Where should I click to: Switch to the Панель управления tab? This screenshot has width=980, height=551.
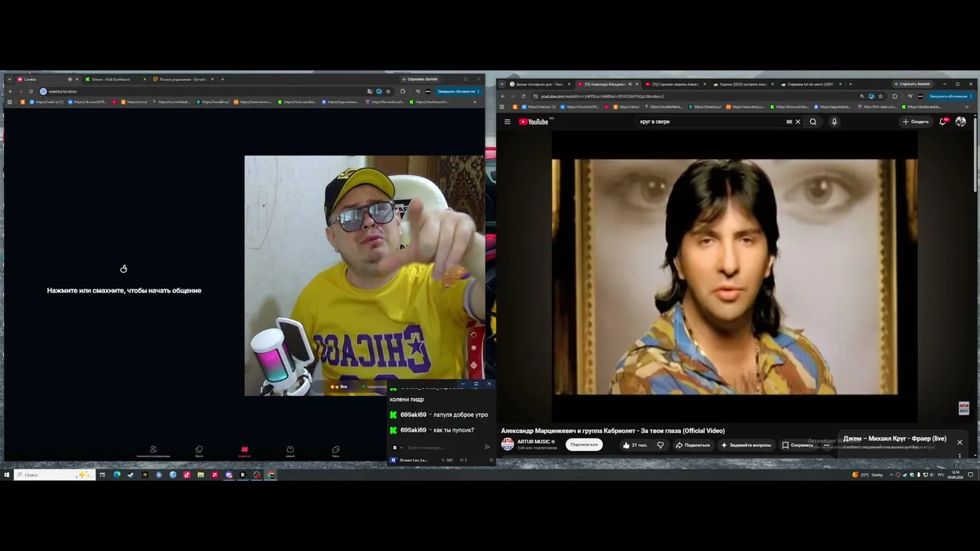182,79
